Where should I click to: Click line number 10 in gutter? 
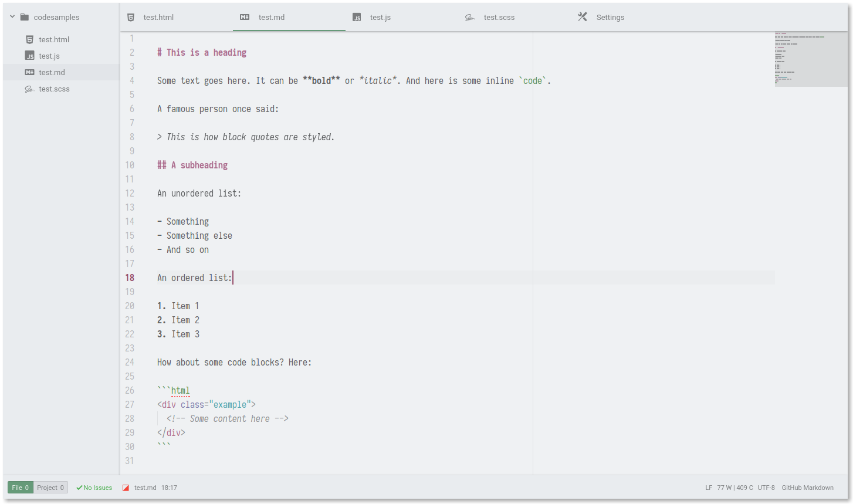click(130, 165)
